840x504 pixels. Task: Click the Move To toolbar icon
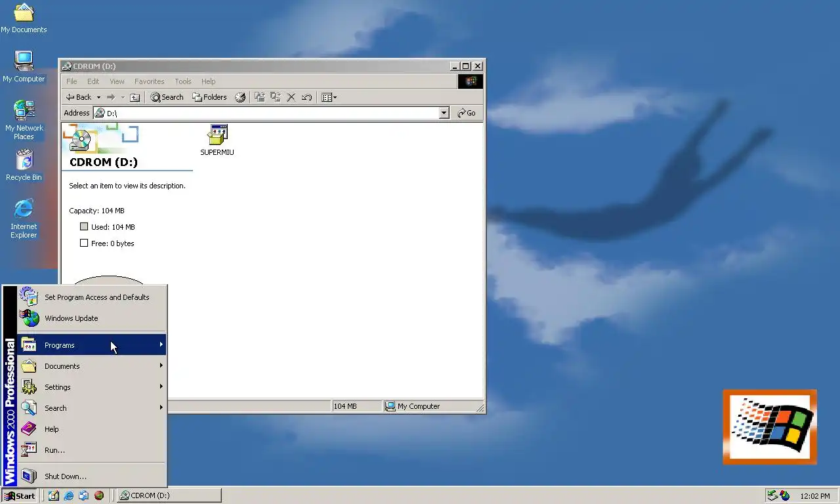tap(260, 97)
